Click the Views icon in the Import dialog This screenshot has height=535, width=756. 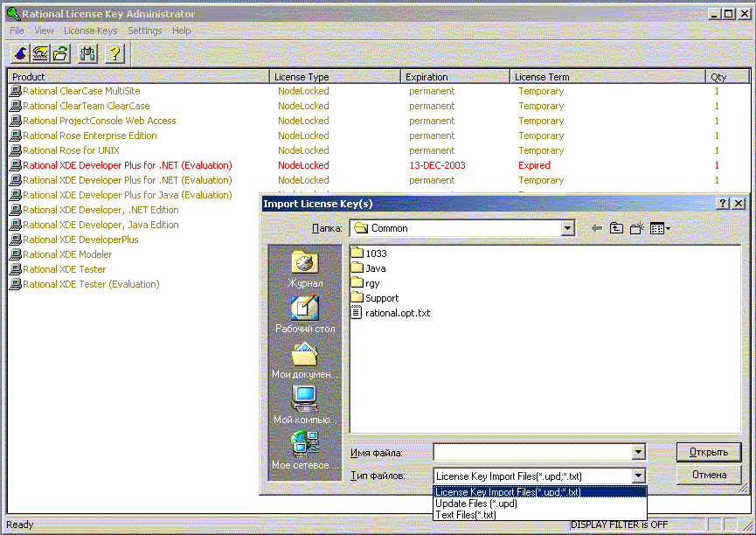pos(655,227)
